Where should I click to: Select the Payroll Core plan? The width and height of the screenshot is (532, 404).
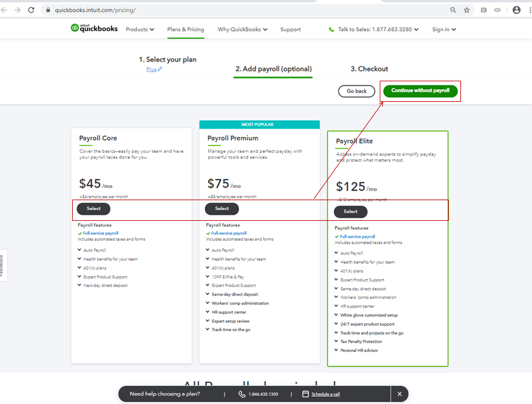point(93,209)
